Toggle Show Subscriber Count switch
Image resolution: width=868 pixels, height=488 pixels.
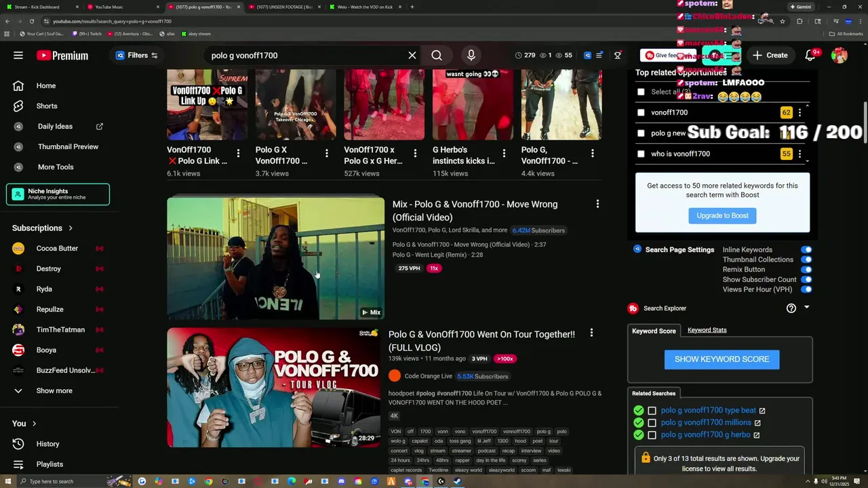(806, 279)
